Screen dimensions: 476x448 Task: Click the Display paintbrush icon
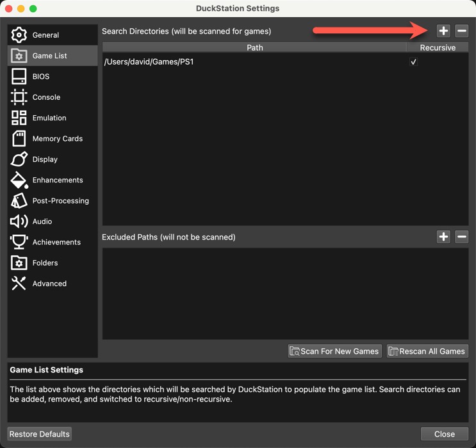[19, 159]
